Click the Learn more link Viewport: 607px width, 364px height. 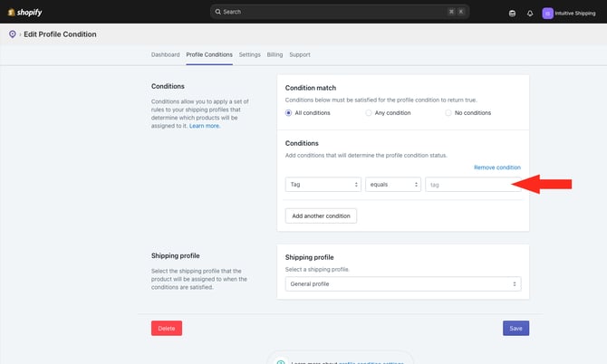pos(205,126)
